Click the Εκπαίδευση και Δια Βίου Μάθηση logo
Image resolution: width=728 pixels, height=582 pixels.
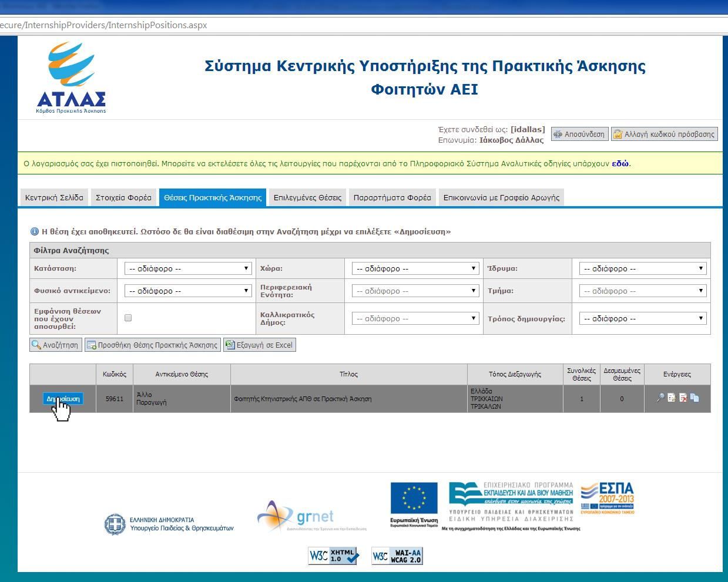511,502
